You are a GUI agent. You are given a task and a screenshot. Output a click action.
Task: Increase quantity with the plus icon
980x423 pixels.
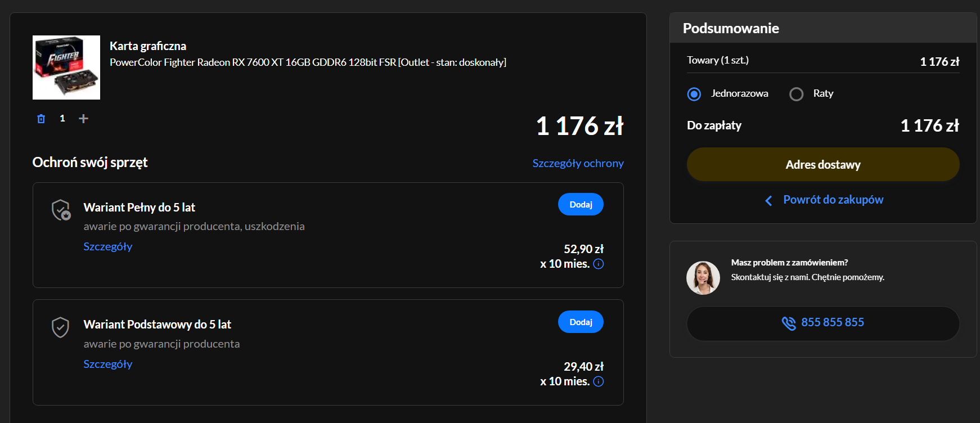(x=83, y=119)
